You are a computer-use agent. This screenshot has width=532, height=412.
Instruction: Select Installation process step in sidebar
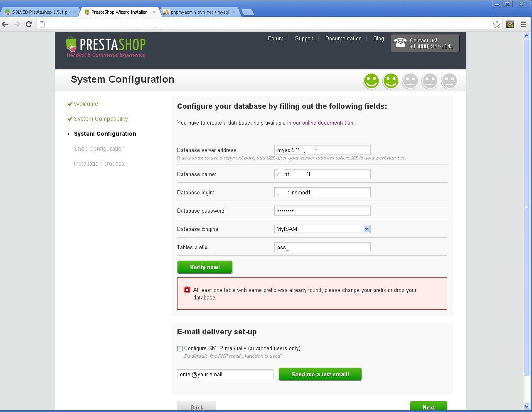pyautogui.click(x=99, y=164)
